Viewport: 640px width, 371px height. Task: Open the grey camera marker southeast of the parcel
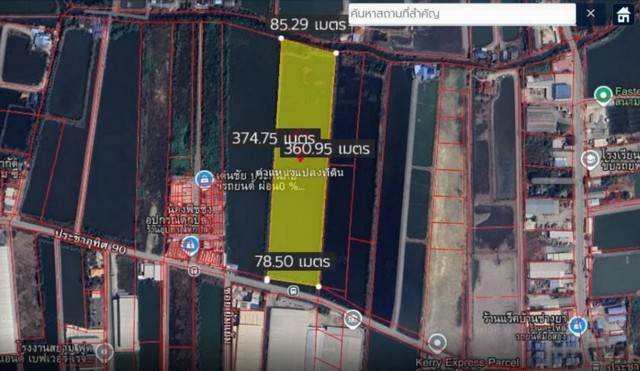click(352, 319)
